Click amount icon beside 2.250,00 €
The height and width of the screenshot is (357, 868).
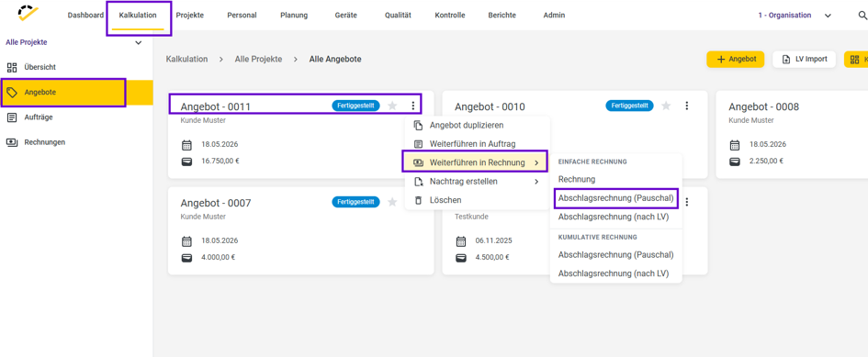735,162
